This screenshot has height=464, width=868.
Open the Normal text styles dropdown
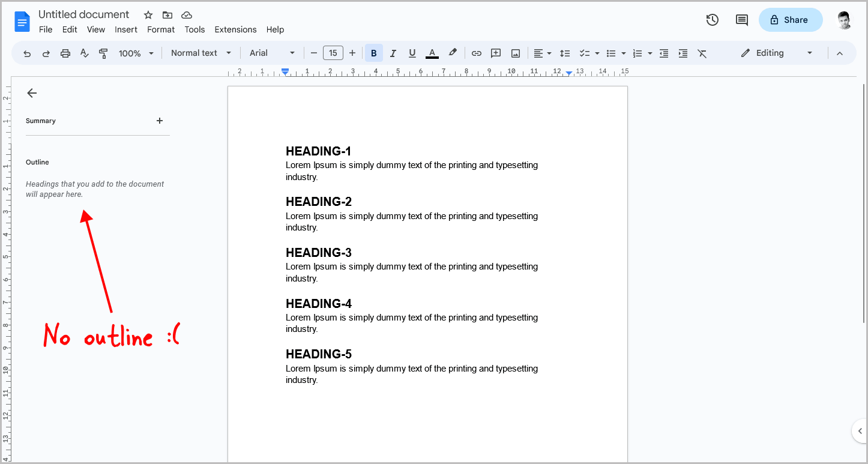(201, 53)
